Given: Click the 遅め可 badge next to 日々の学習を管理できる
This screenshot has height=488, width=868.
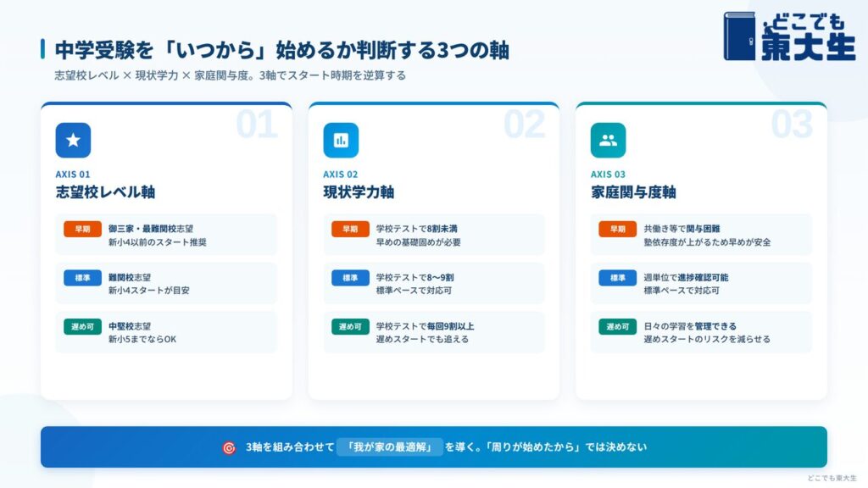Looking at the screenshot, I should (x=618, y=326).
